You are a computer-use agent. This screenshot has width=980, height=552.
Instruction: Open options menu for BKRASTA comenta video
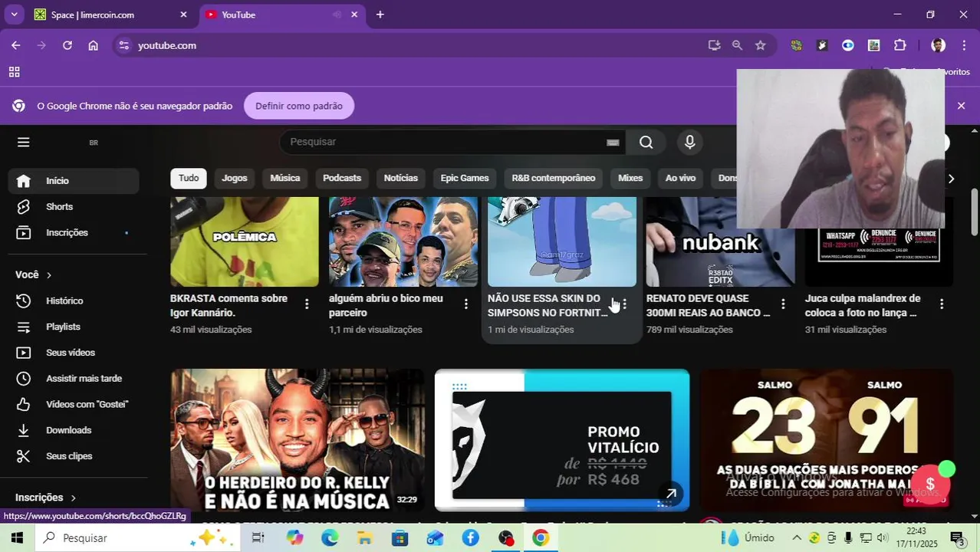(x=307, y=304)
